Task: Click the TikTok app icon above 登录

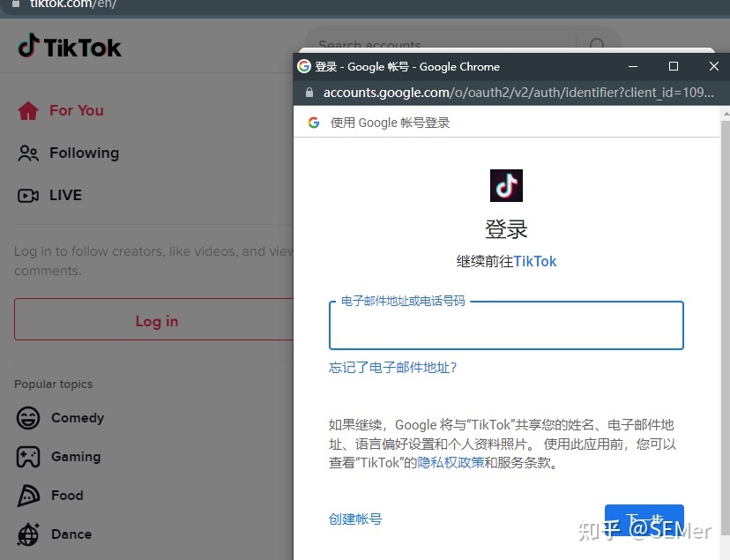Action: [506, 185]
